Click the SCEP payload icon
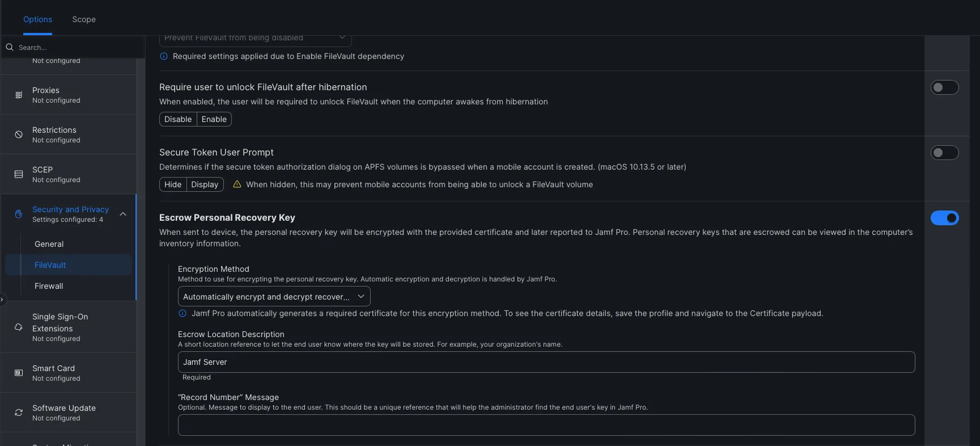 [x=19, y=174]
